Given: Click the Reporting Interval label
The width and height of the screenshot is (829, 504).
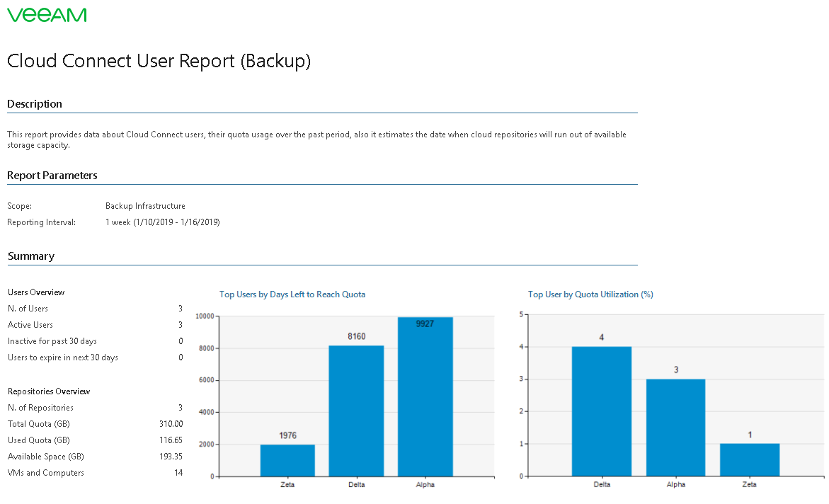Looking at the screenshot, I should (41, 222).
